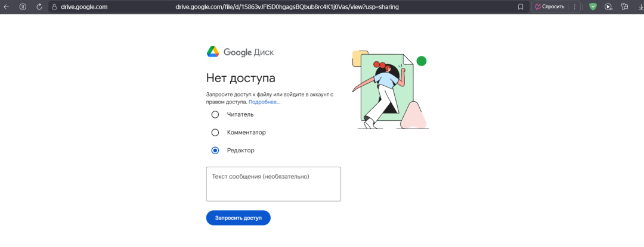Bookmark this page with the bookmark icon

(x=521, y=7)
